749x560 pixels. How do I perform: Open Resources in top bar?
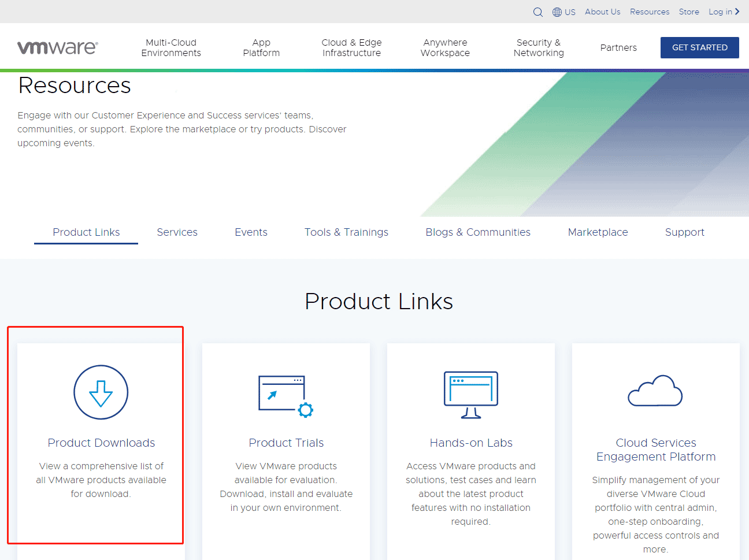tap(650, 12)
